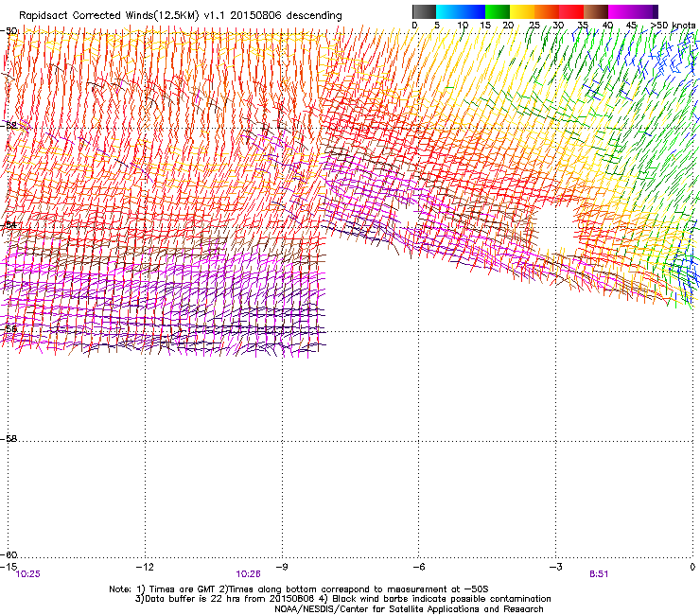Click the latitude label -58
The height and width of the screenshot is (615, 700).
click(x=9, y=439)
